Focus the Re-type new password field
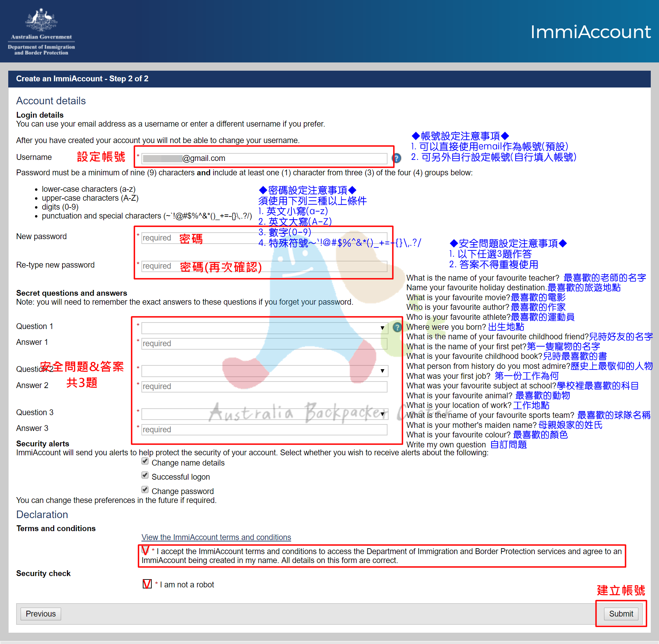 click(264, 266)
